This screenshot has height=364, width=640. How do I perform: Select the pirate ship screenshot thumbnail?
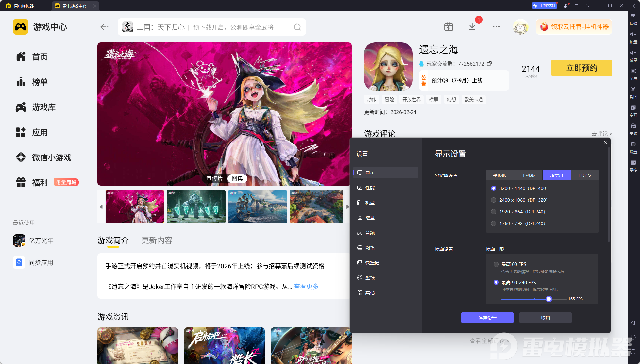click(257, 207)
